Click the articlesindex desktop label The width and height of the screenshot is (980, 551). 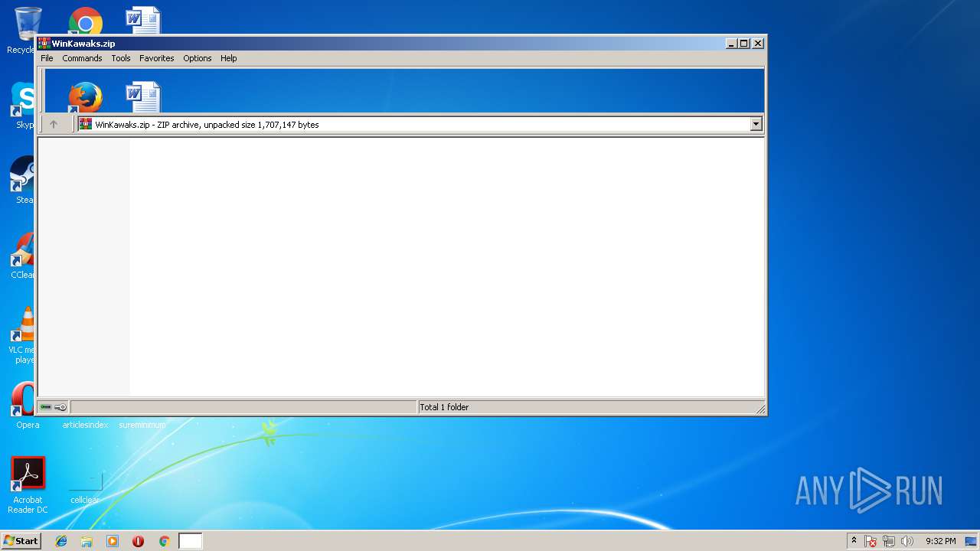coord(85,425)
